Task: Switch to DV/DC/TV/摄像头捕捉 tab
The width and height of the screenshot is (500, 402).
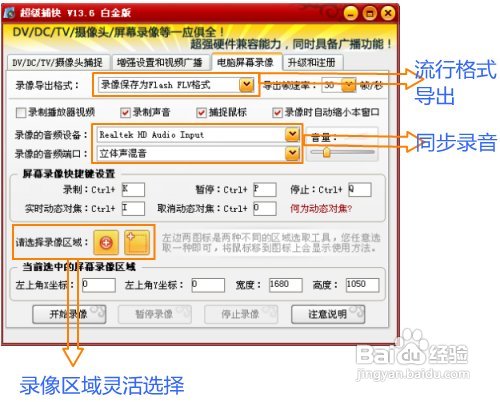Action: (x=57, y=62)
